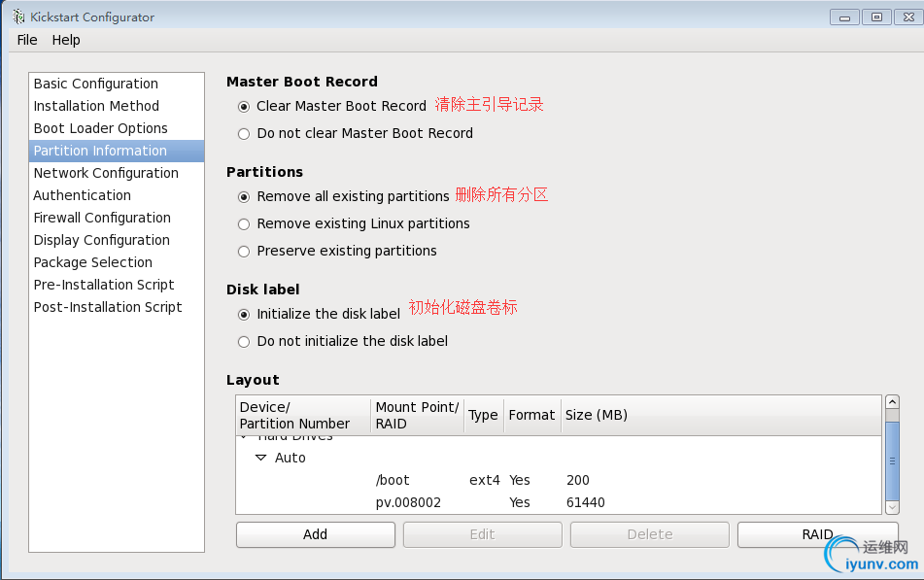Click the RAID button
The width and height of the screenshot is (924, 580).
click(817, 534)
